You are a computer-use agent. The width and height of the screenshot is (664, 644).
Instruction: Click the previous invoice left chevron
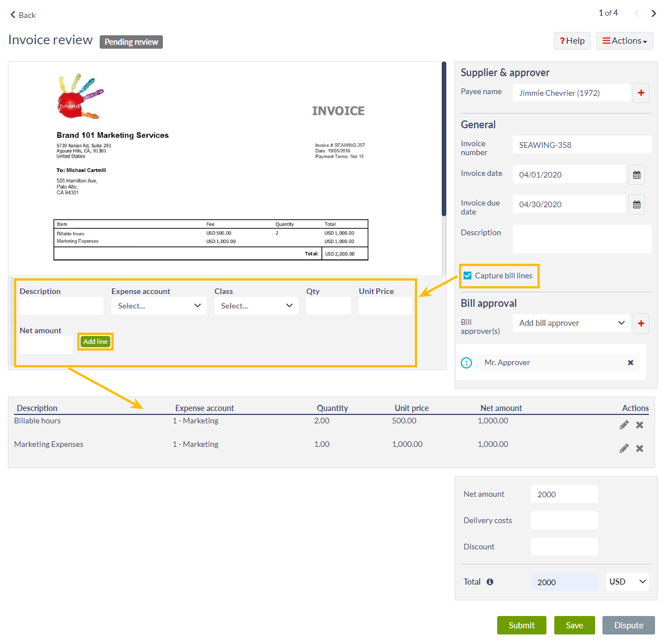pyautogui.click(x=637, y=13)
